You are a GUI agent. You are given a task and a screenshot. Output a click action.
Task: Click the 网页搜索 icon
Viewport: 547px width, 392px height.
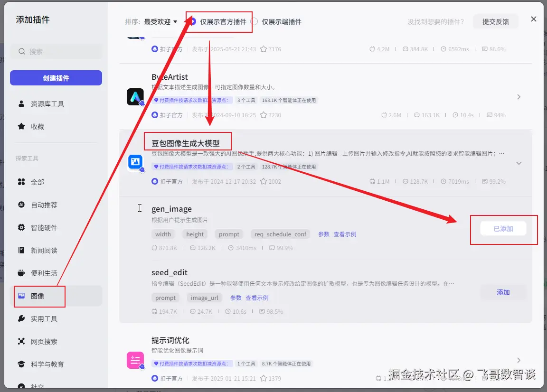click(21, 341)
